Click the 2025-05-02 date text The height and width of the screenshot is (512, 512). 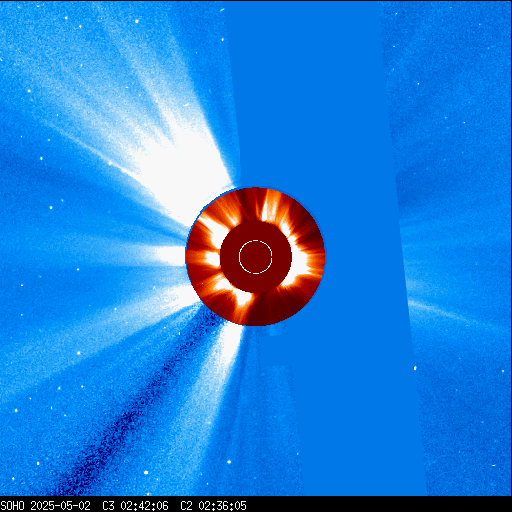pyautogui.click(x=60, y=506)
